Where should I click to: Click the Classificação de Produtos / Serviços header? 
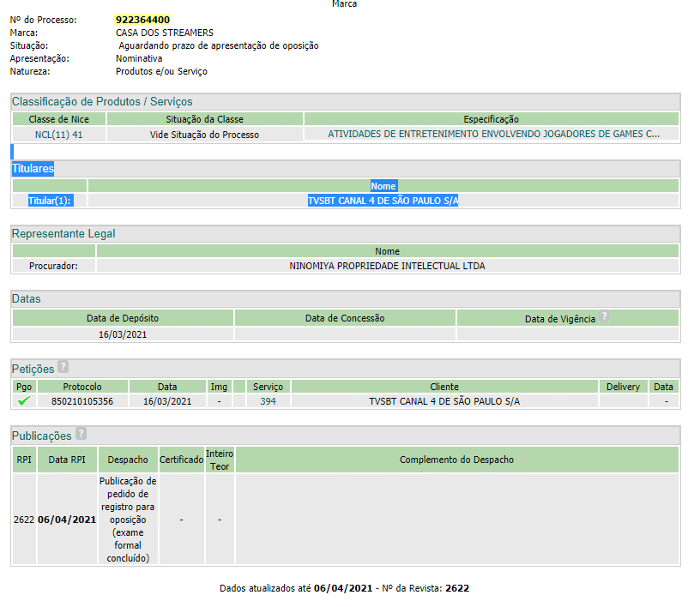click(x=102, y=102)
